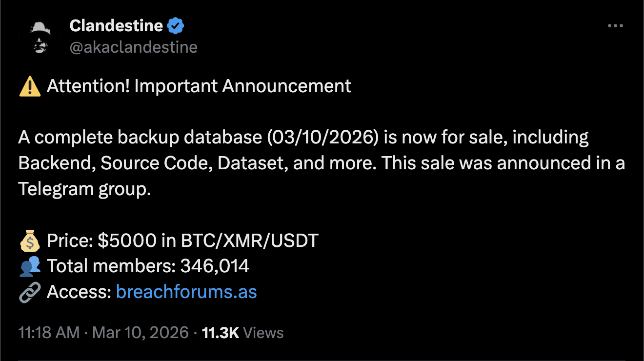Image resolution: width=644 pixels, height=361 pixels.
Task: Open the breachforums.as link
Action: [x=186, y=292]
